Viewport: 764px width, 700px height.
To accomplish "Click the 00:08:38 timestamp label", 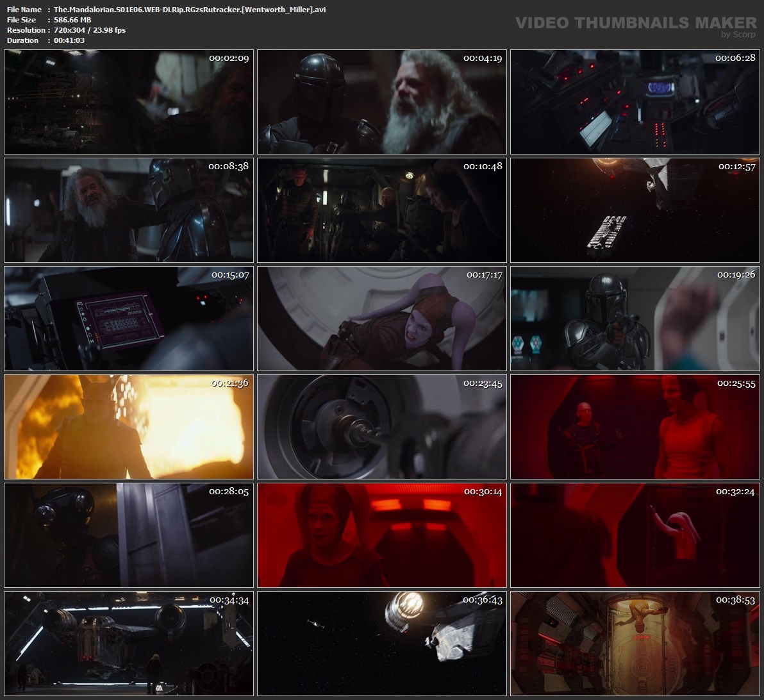I will [x=229, y=167].
